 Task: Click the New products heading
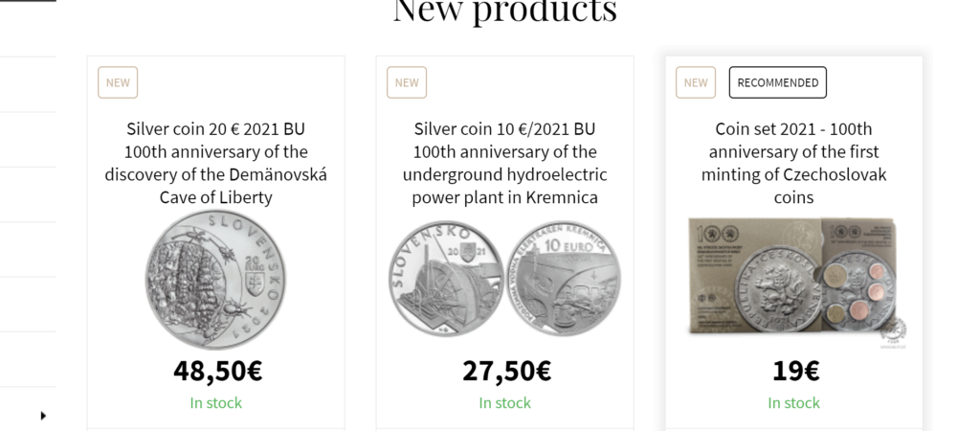(x=504, y=10)
